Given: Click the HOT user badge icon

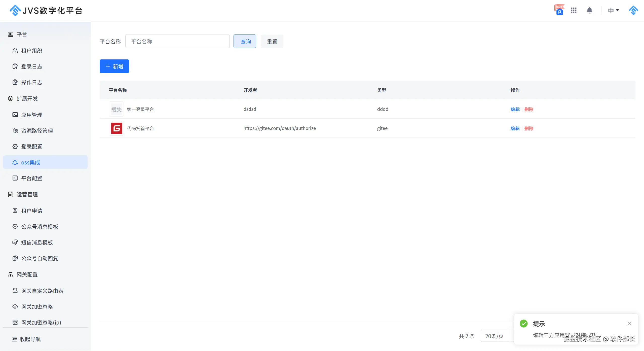Looking at the screenshot, I should [x=559, y=10].
